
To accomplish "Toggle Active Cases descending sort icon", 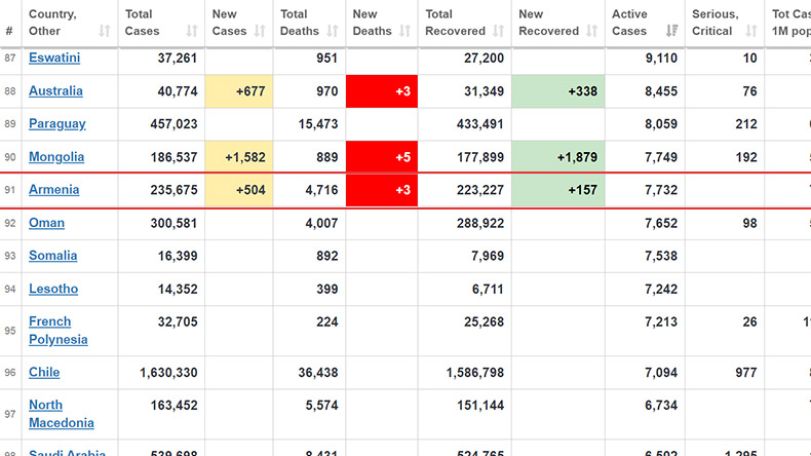I will [672, 31].
